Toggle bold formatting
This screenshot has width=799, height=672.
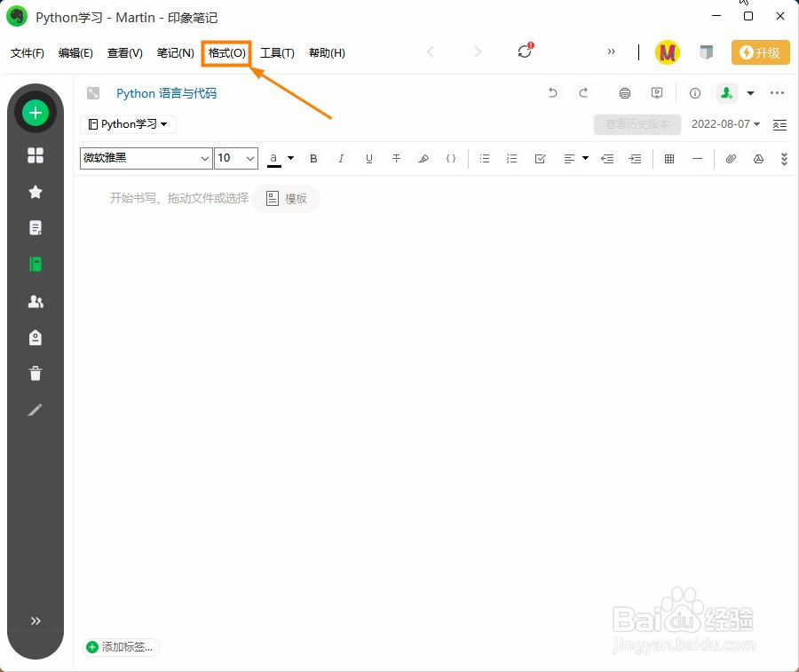coord(313,159)
